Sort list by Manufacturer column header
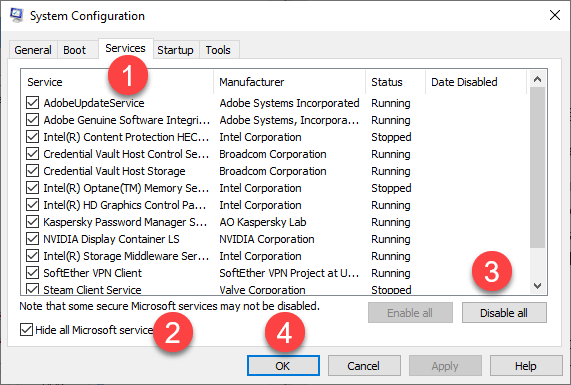This screenshot has width=571, height=385. point(290,82)
